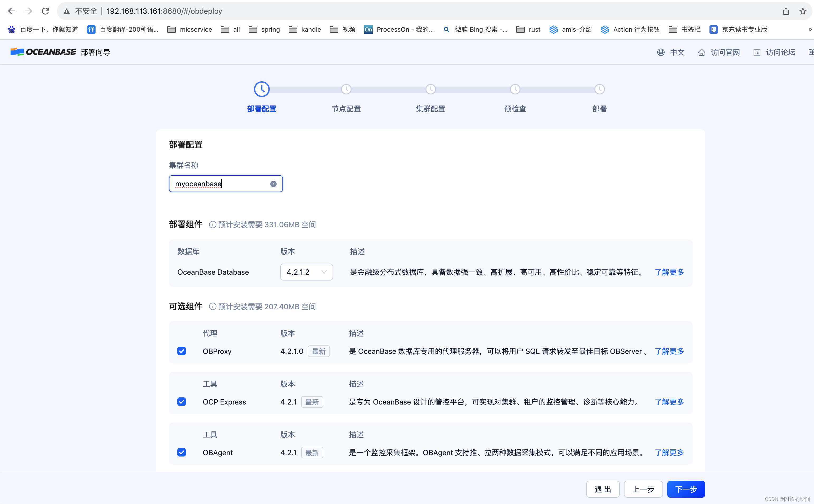Click into the 集群名称 input field

point(220,184)
